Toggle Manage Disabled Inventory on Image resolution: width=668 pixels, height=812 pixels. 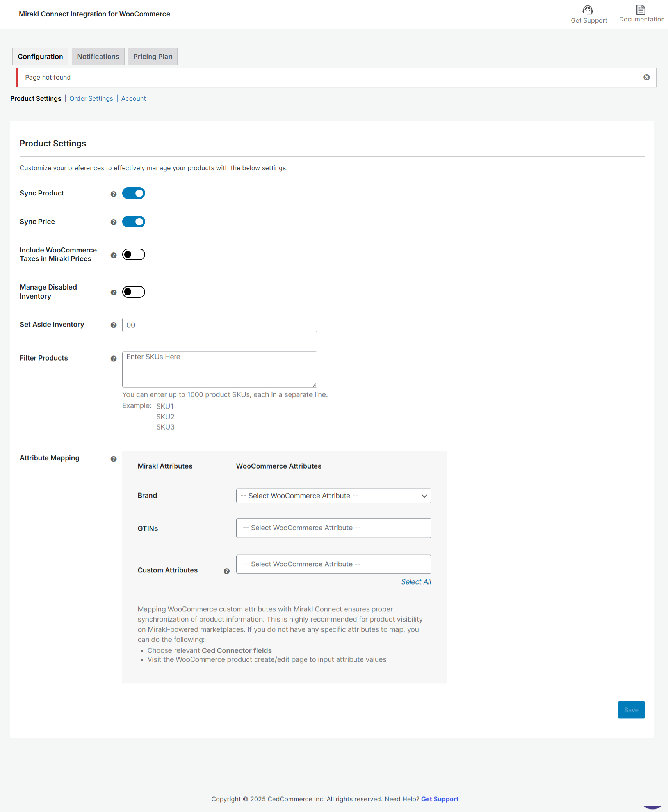[134, 292]
